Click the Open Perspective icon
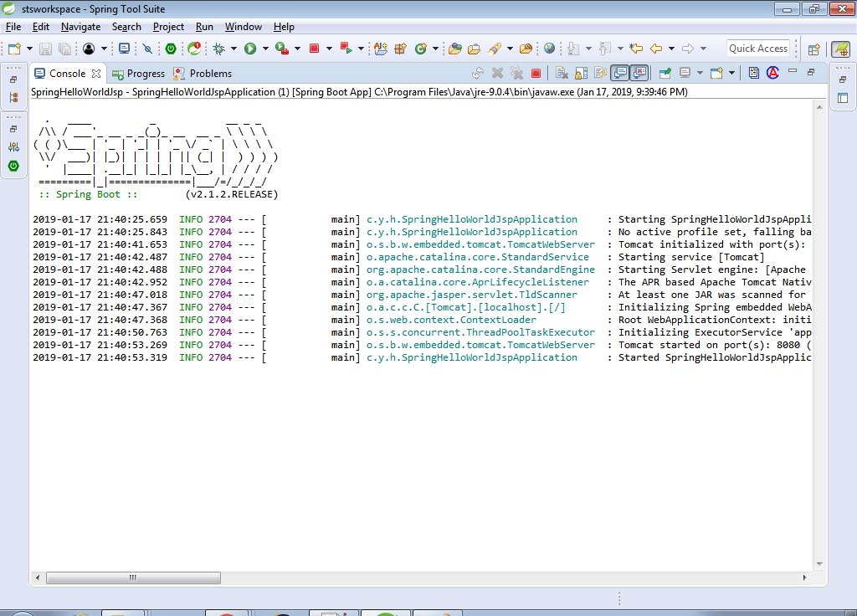The height and width of the screenshot is (616, 857). coord(813,49)
